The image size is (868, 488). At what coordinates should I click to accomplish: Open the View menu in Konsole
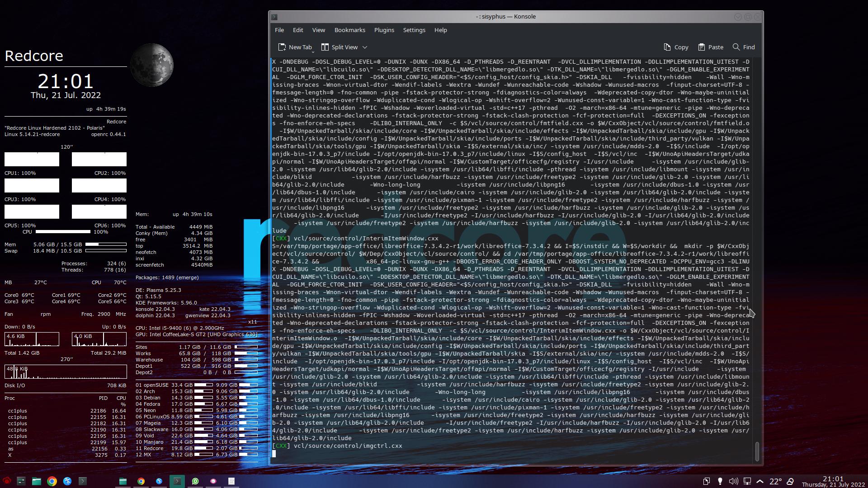point(319,30)
